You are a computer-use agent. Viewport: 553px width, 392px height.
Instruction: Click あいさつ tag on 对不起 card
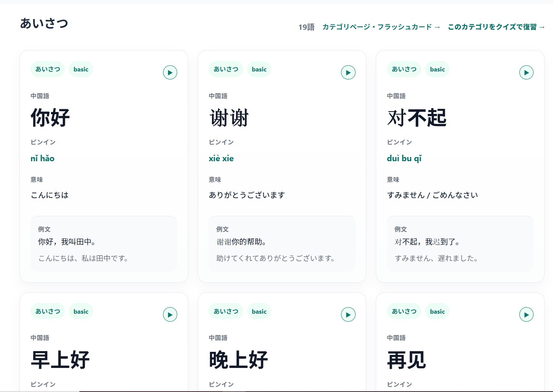point(404,70)
